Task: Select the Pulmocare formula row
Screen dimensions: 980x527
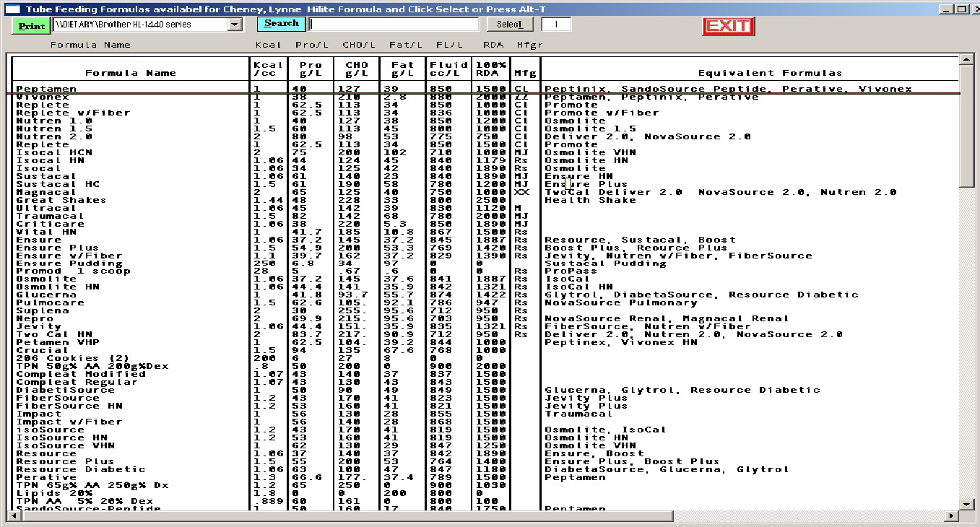Action: pos(485,302)
